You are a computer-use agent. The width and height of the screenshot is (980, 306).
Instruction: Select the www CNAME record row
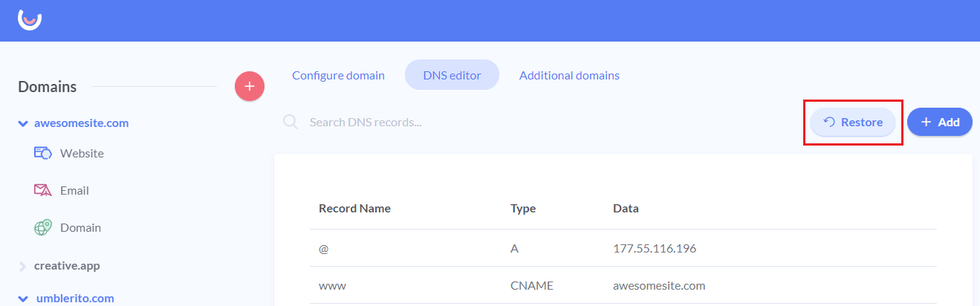click(x=623, y=285)
